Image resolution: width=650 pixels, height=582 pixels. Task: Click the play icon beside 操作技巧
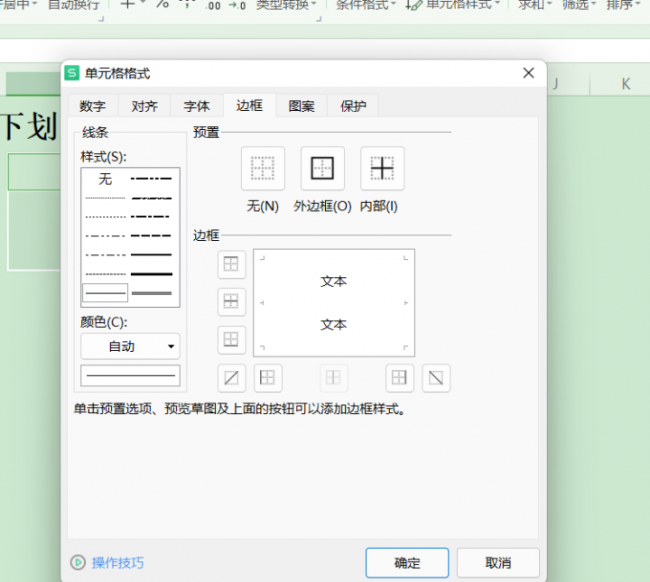tap(78, 563)
